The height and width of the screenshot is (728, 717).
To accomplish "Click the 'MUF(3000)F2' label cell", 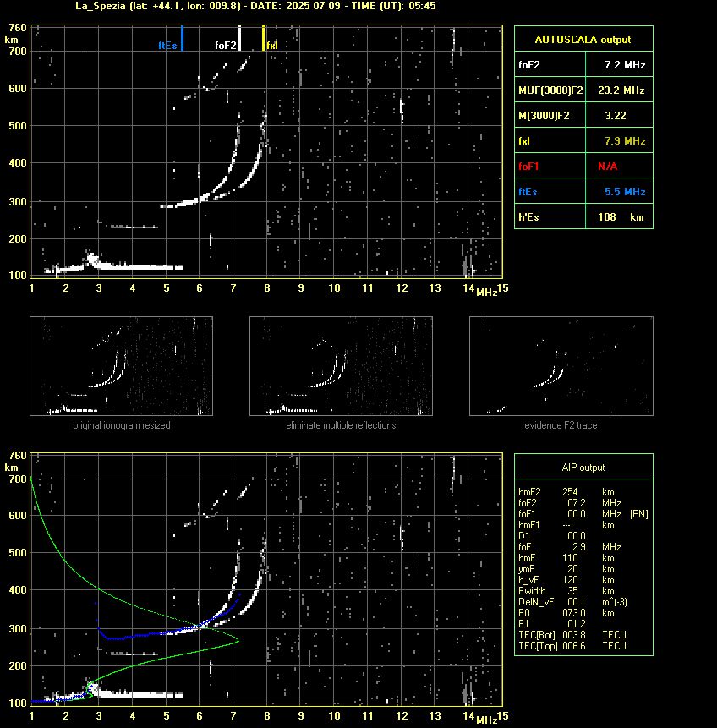I will 550,90.
